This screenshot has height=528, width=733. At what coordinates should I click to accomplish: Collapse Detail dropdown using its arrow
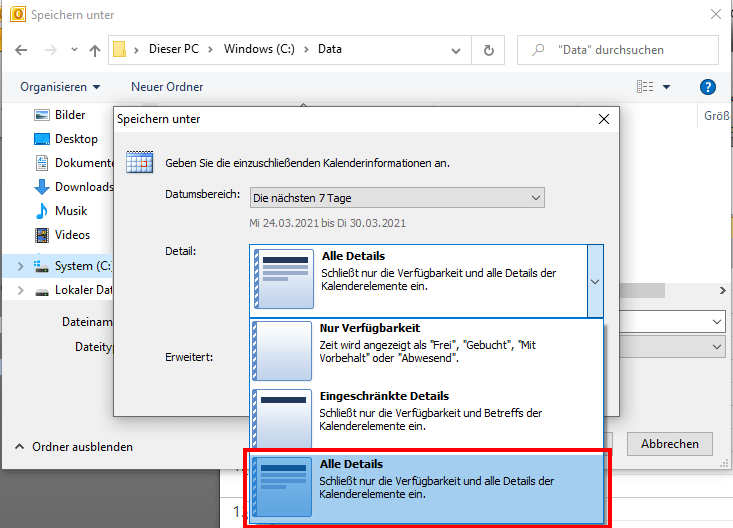(595, 281)
